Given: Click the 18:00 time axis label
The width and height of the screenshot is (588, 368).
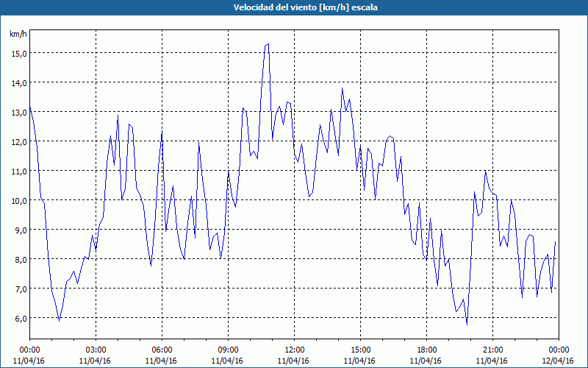Looking at the screenshot, I should [427, 350].
